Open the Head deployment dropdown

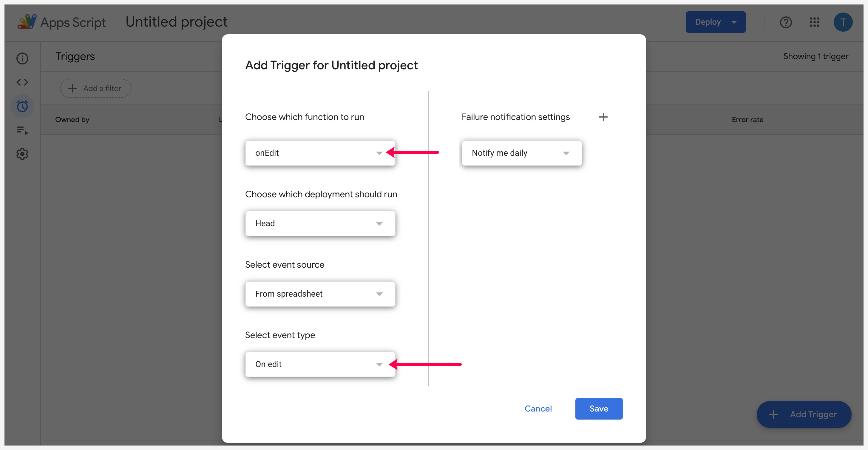[x=320, y=224]
